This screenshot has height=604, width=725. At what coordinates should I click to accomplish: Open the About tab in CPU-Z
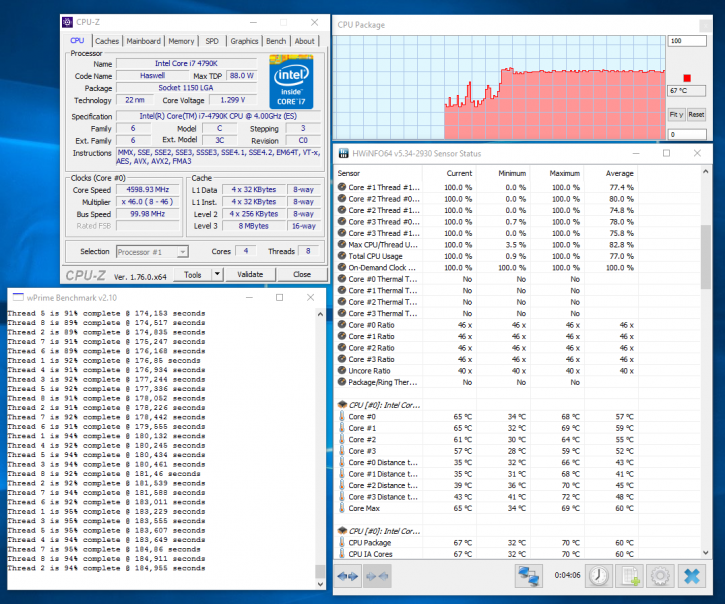coord(305,41)
